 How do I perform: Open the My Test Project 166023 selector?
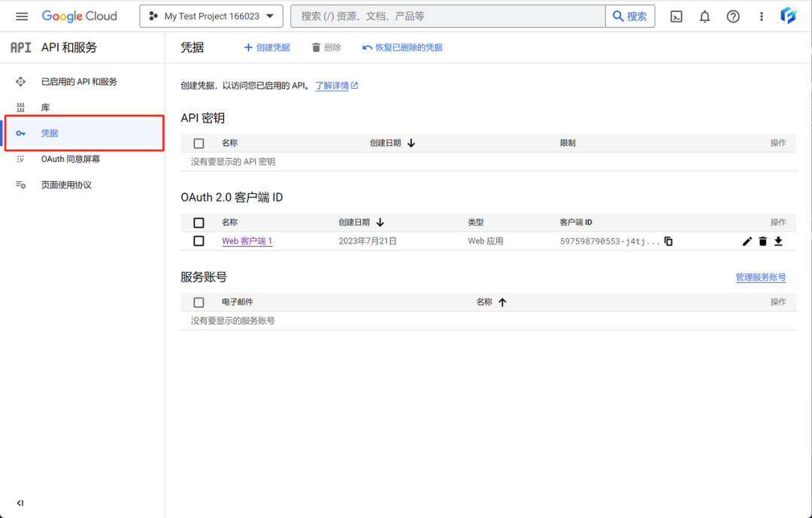click(x=211, y=17)
